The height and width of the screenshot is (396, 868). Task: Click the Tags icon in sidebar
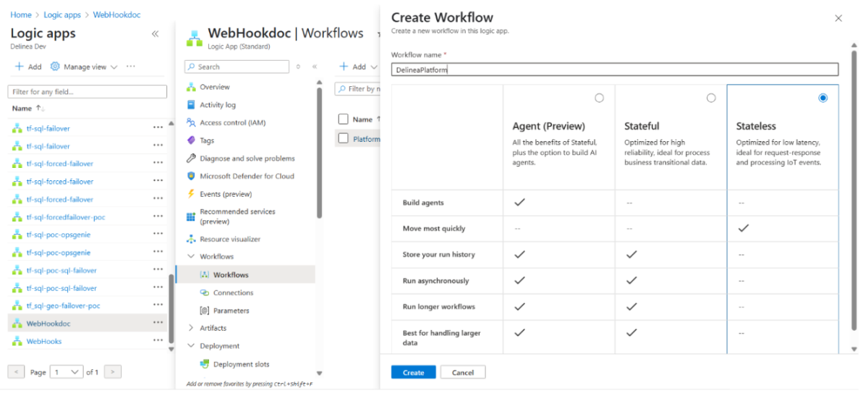coord(191,140)
